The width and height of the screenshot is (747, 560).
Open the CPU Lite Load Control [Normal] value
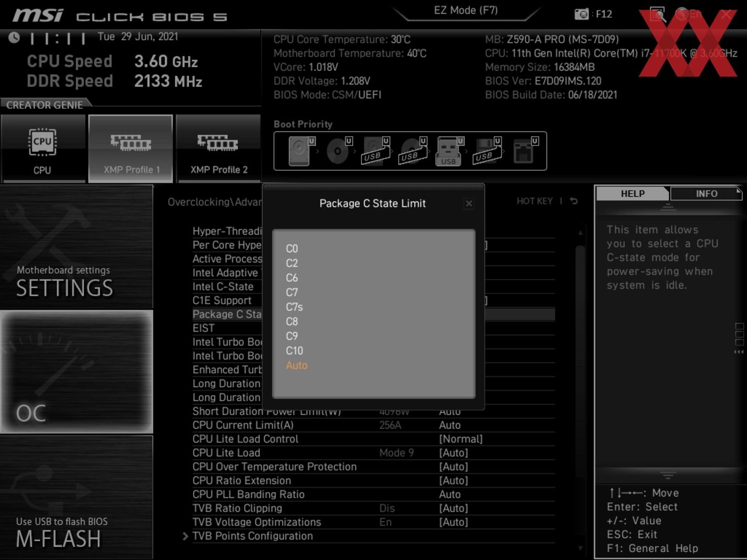point(461,439)
